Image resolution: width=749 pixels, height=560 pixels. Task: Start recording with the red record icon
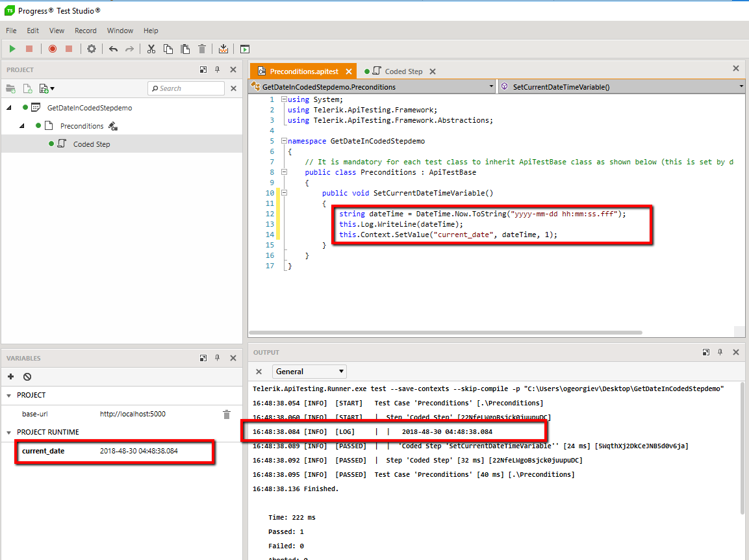click(x=53, y=49)
